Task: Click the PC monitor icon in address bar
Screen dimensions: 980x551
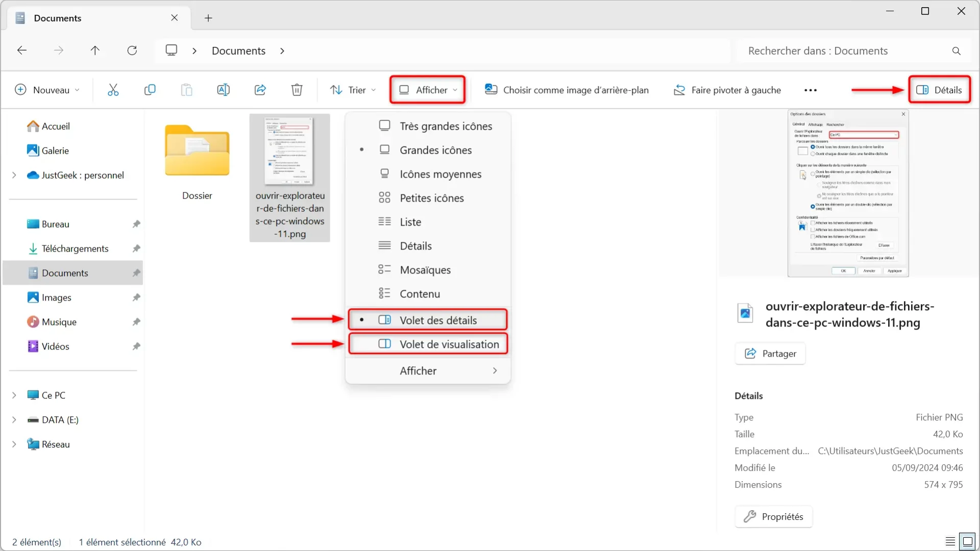Action: pos(171,50)
